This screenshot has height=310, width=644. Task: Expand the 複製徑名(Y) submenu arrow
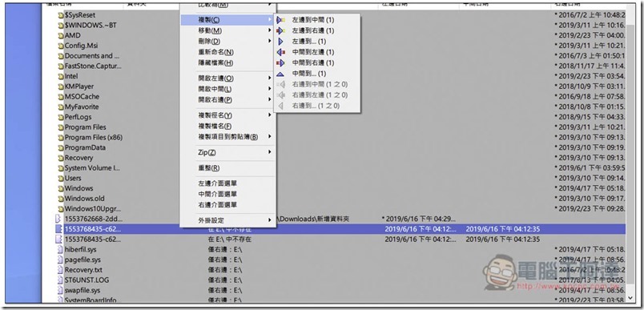point(270,115)
